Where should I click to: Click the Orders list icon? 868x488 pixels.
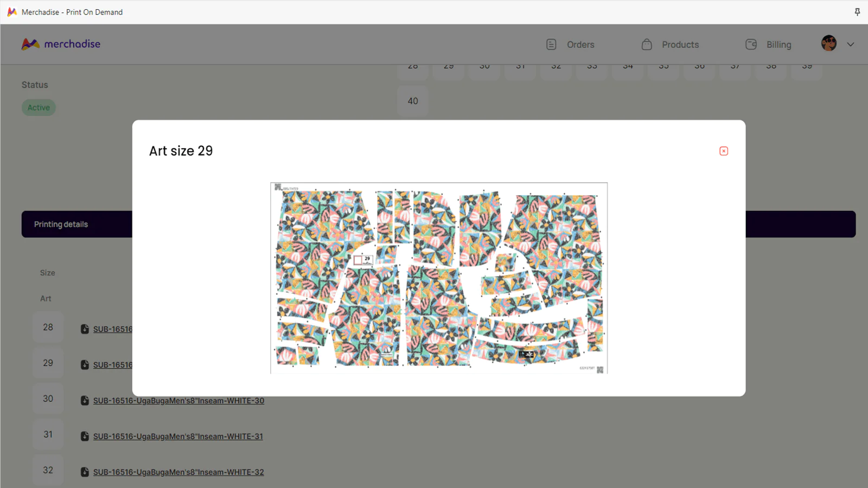click(551, 44)
